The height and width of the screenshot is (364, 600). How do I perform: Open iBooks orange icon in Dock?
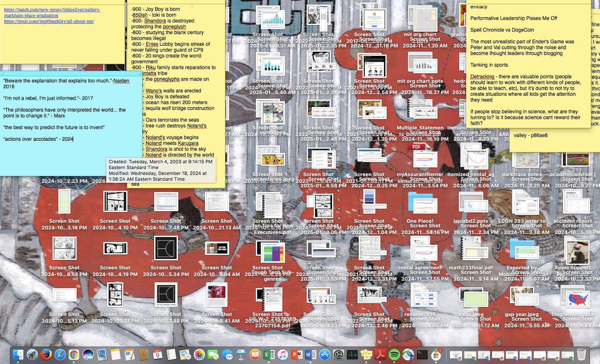255,355
